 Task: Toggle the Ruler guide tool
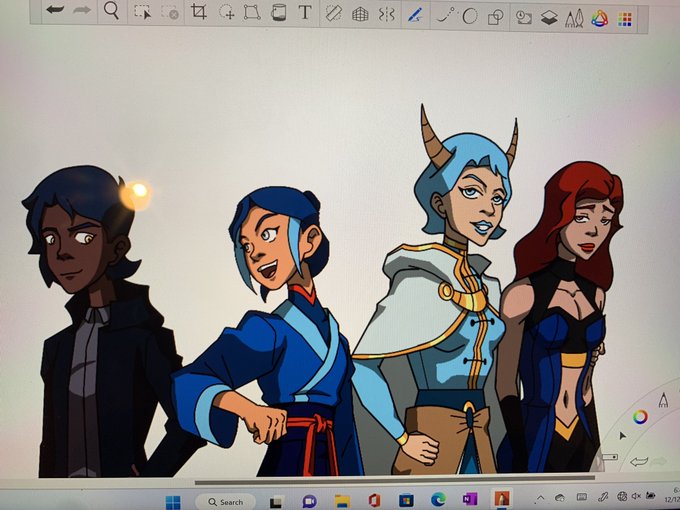tap(333, 13)
